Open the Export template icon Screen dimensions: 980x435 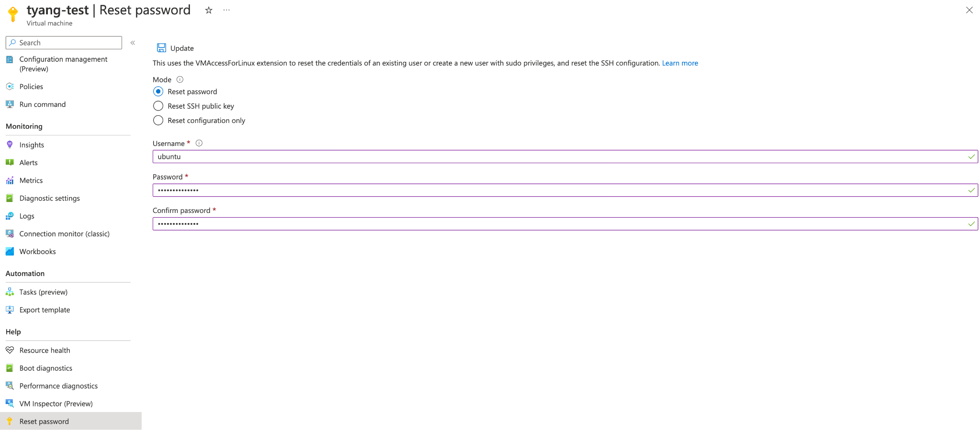click(10, 310)
